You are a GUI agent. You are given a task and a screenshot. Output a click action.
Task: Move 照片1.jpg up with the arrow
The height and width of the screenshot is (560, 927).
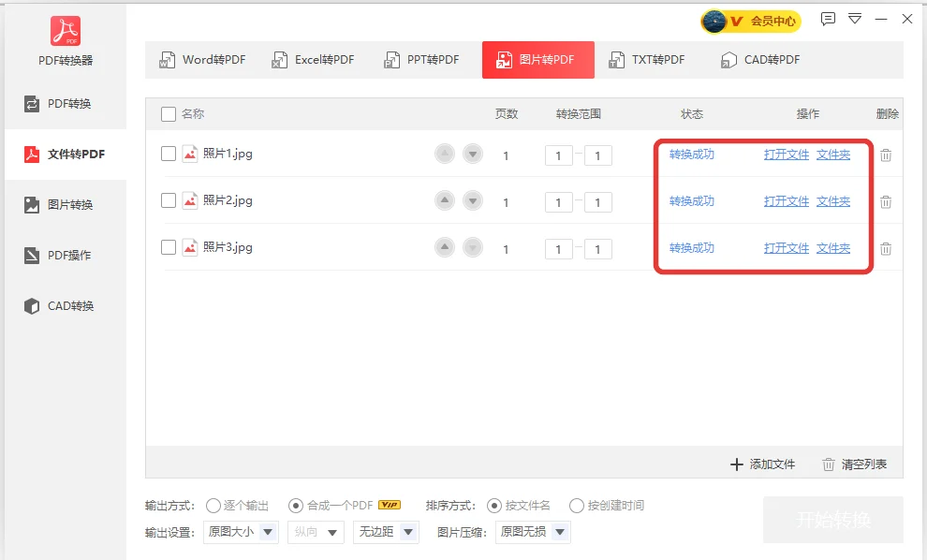click(445, 154)
